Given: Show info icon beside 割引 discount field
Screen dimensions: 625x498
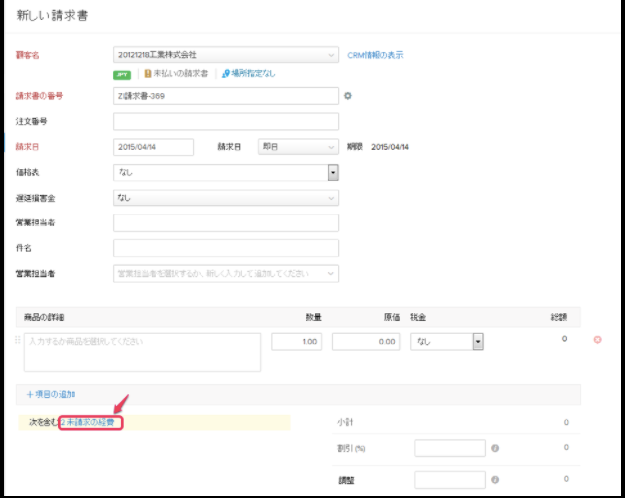Looking at the screenshot, I should (495, 448).
